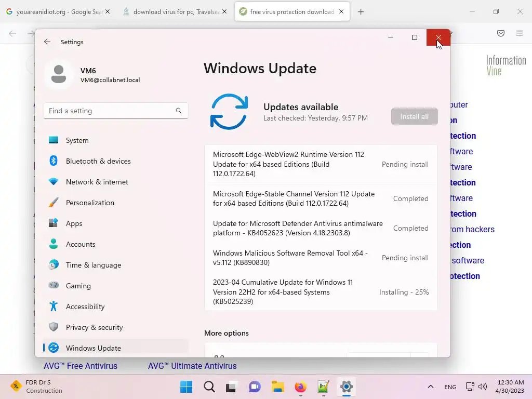The height and width of the screenshot is (399, 532).
Task: Select free virus protection download tab
Action: pos(292,12)
